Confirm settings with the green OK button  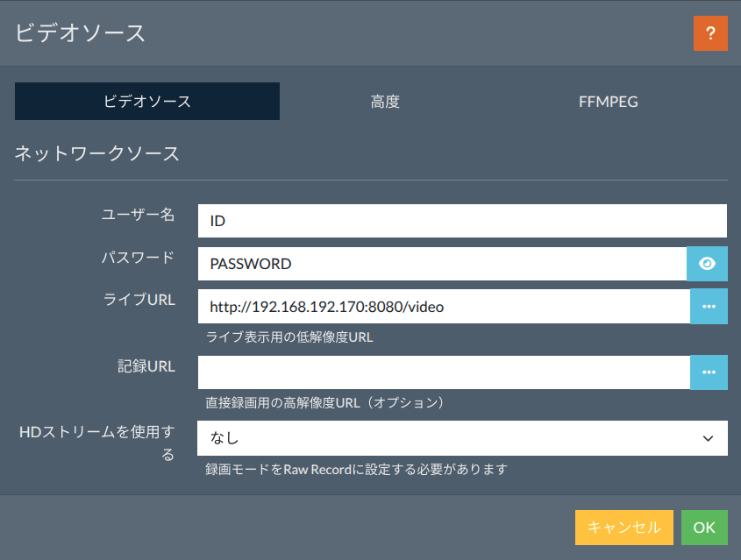(704, 528)
